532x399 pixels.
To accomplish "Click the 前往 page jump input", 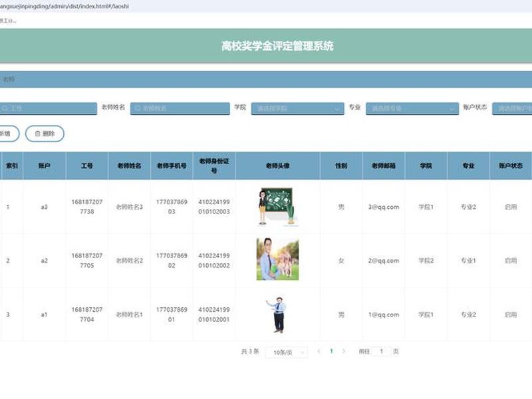I will pos(381,352).
